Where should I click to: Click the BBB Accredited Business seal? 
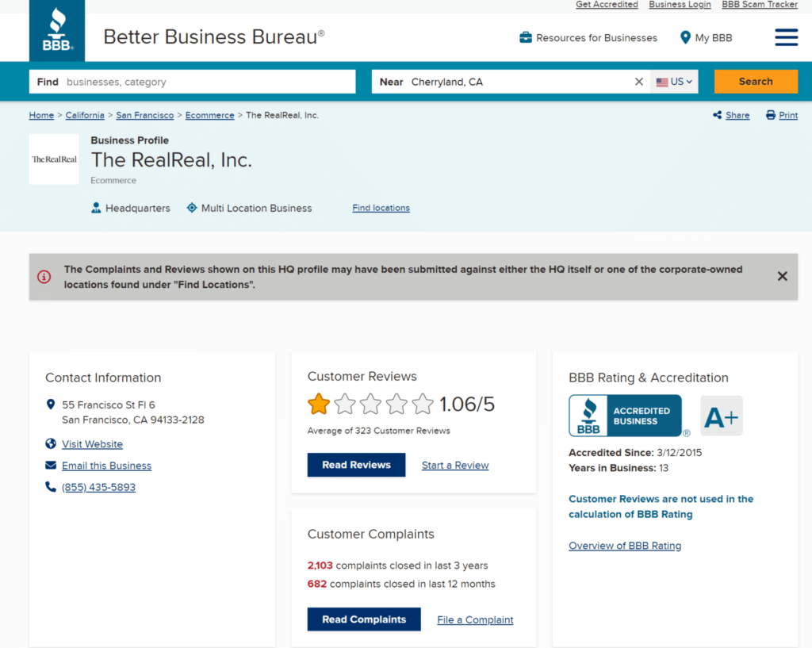(626, 416)
